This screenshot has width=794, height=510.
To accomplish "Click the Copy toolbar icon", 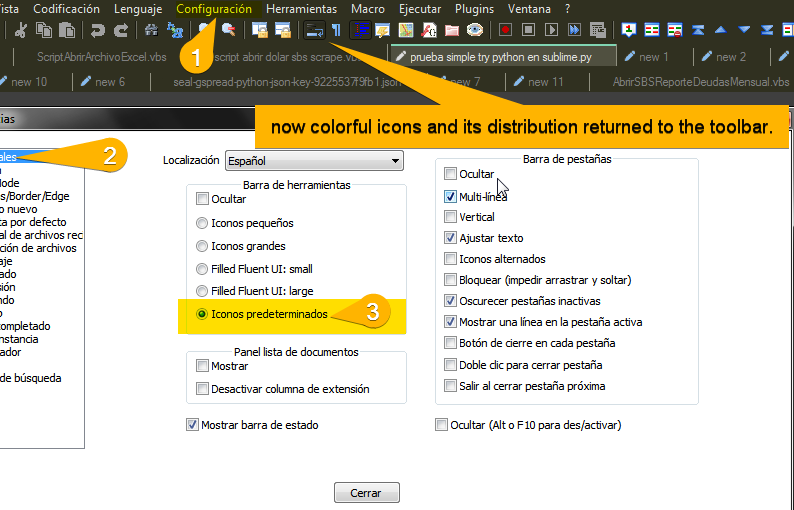I will (x=44, y=30).
